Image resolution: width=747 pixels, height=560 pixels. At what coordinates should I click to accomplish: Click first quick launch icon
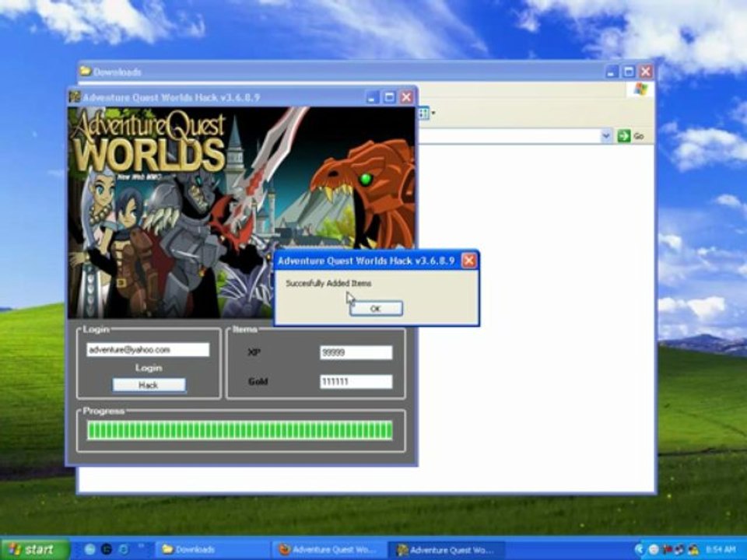tap(89, 550)
